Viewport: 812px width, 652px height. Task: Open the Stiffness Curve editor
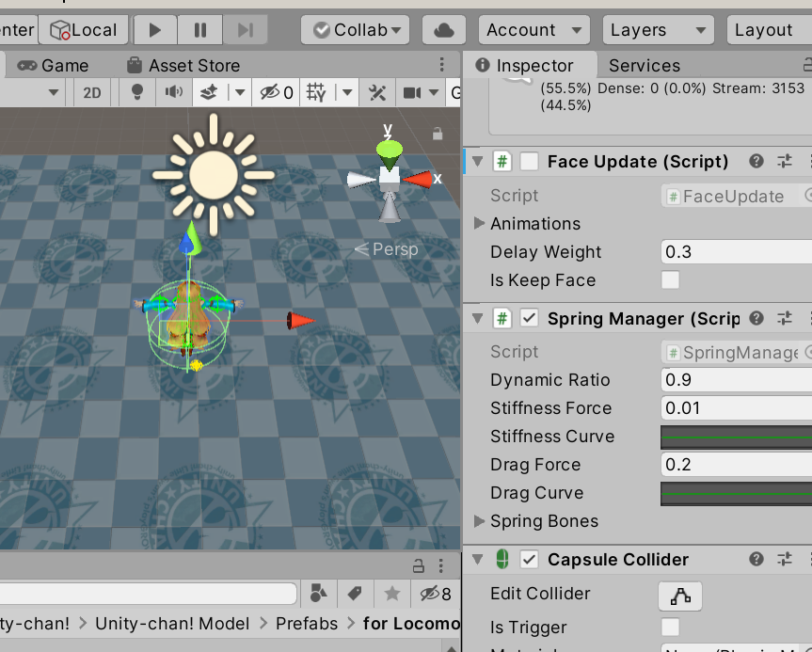click(x=737, y=437)
